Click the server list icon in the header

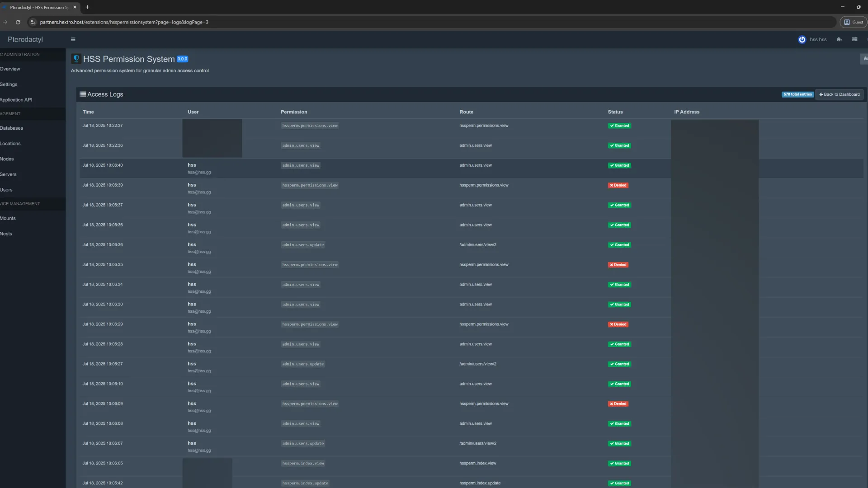(x=854, y=39)
